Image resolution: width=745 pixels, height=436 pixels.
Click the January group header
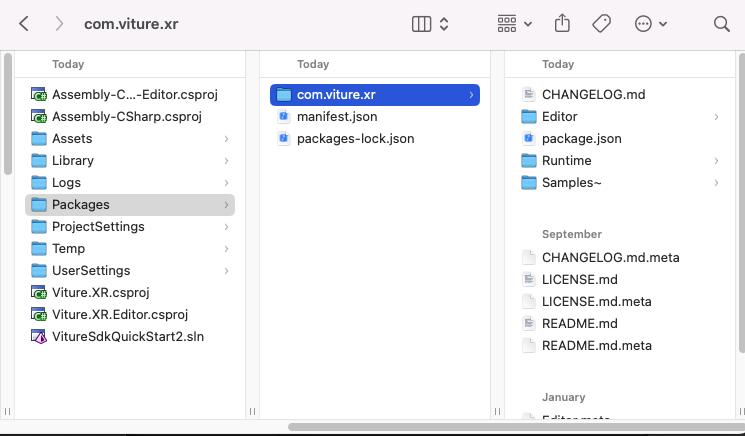tap(564, 397)
